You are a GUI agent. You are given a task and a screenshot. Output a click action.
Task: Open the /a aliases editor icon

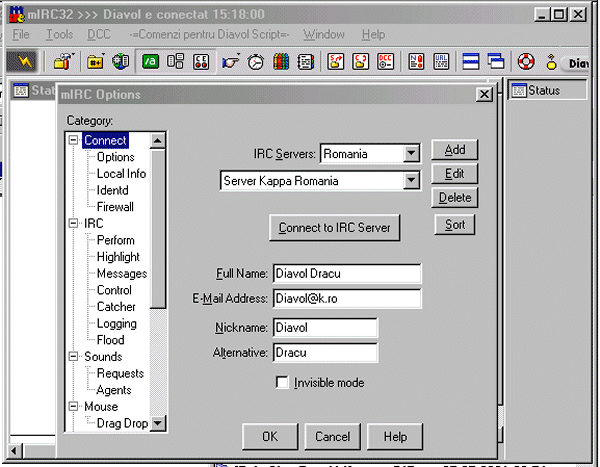150,61
